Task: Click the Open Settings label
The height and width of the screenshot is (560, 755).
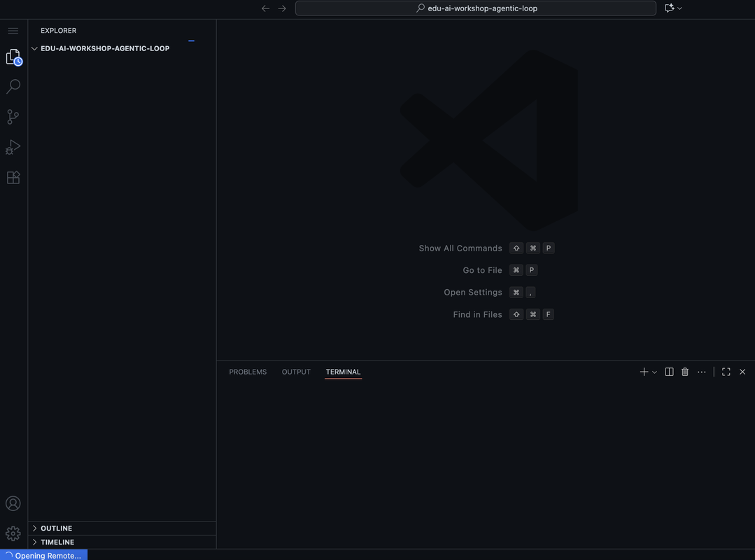Action: 472,293
